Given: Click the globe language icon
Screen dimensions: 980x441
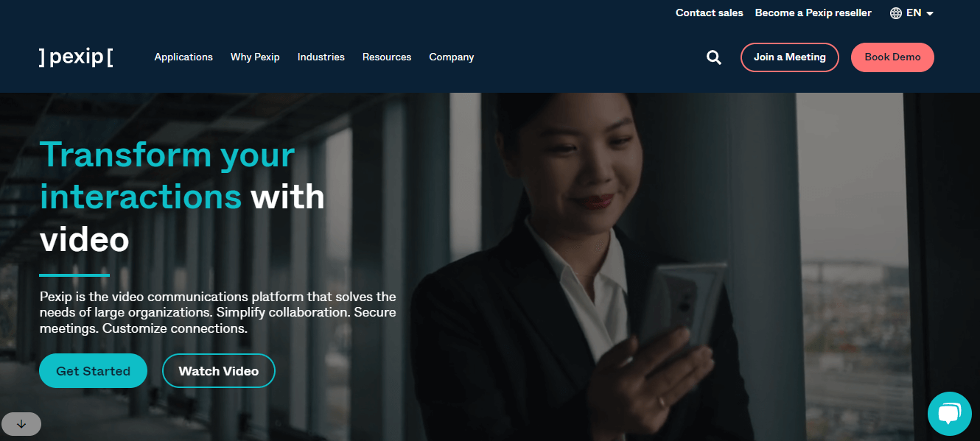Looking at the screenshot, I should [896, 13].
